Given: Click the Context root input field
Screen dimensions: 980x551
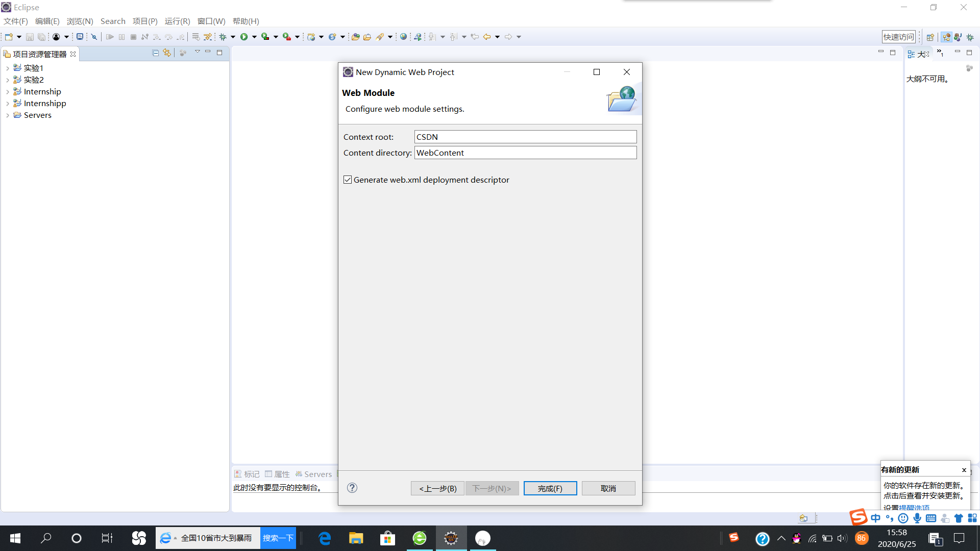Looking at the screenshot, I should tap(525, 137).
